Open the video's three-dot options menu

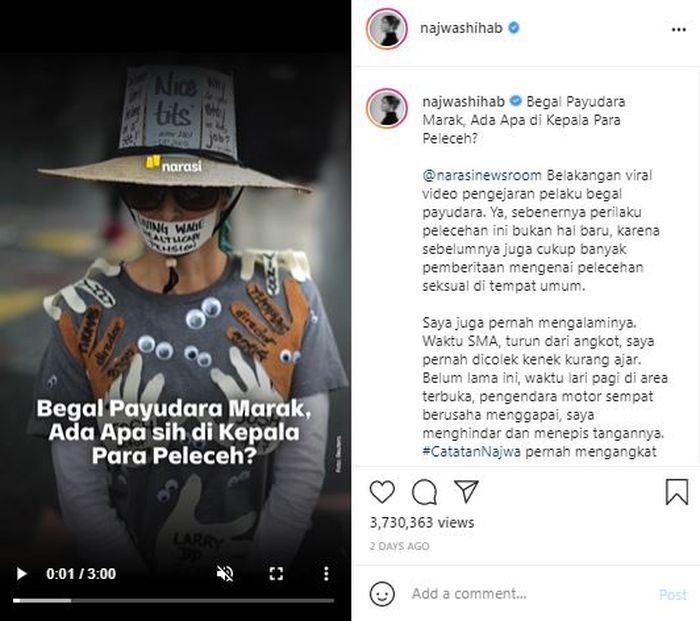point(326,574)
